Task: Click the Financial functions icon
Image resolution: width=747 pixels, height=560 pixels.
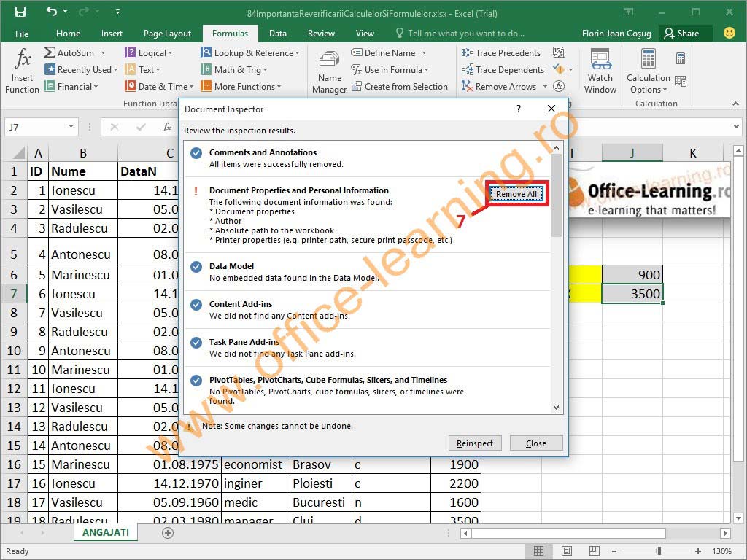Action: tap(49, 86)
